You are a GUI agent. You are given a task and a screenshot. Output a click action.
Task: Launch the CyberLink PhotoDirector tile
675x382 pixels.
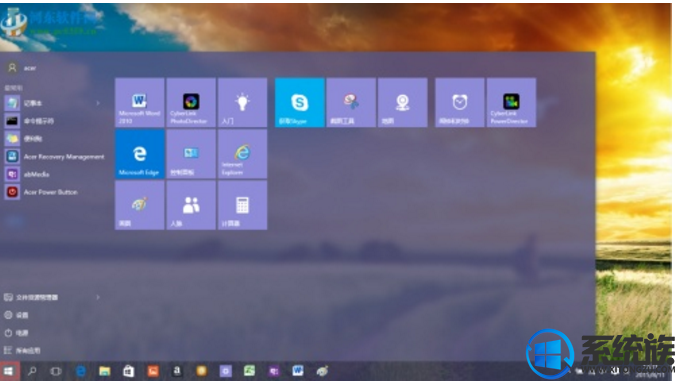coord(191,102)
